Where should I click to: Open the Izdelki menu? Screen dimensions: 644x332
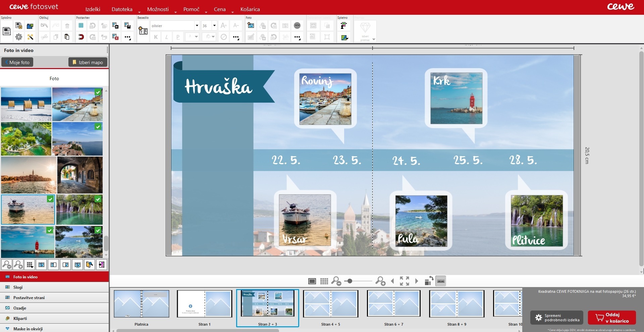[93, 9]
